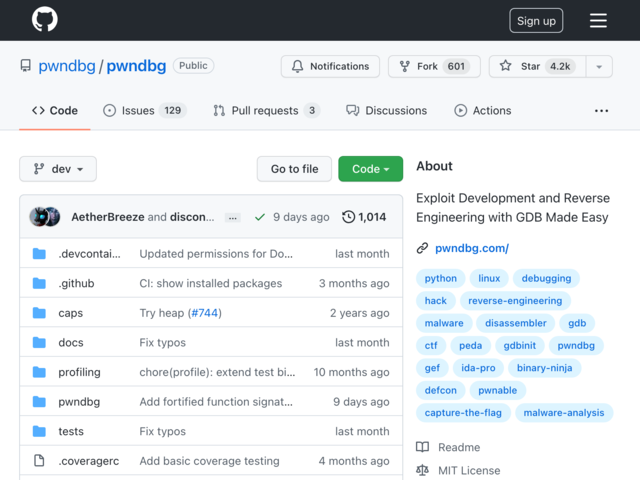Click 'Add basic coverage testing' commit message
Viewport: 640px width, 480px height.
[x=209, y=461]
